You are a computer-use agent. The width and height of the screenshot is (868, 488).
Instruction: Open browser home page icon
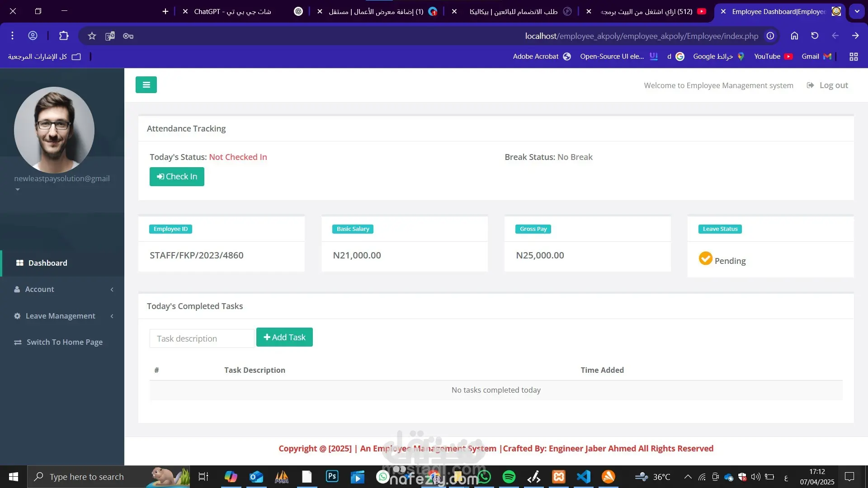coord(794,36)
